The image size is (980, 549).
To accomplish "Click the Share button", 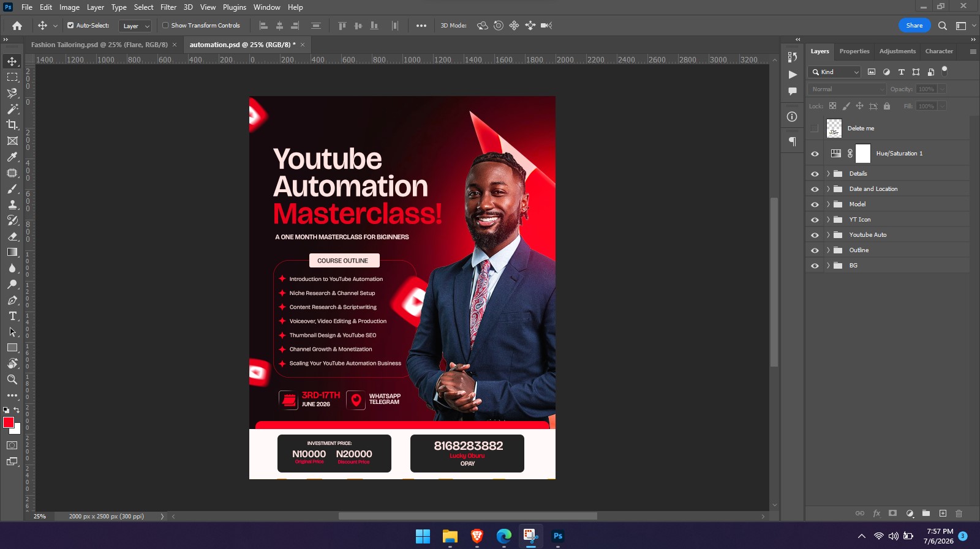I will coord(914,26).
